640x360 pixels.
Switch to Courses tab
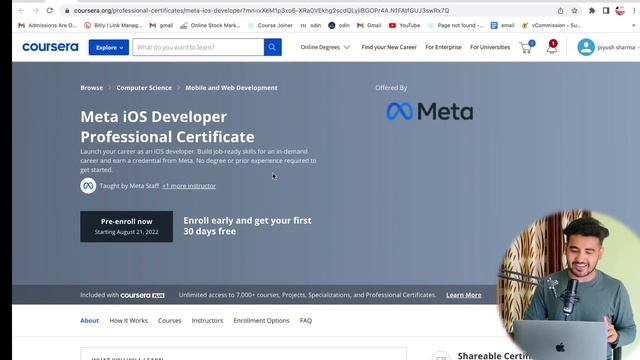point(170,321)
